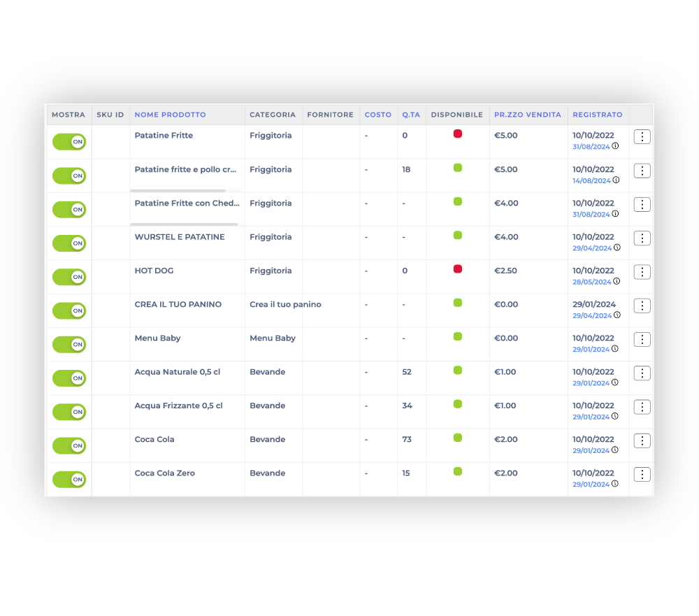Viewport: 699px width, 616px height.
Task: Open the three-dot menu for Menu Baby
Action: coord(642,340)
